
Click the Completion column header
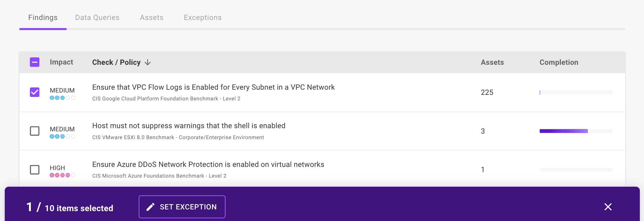(x=559, y=62)
